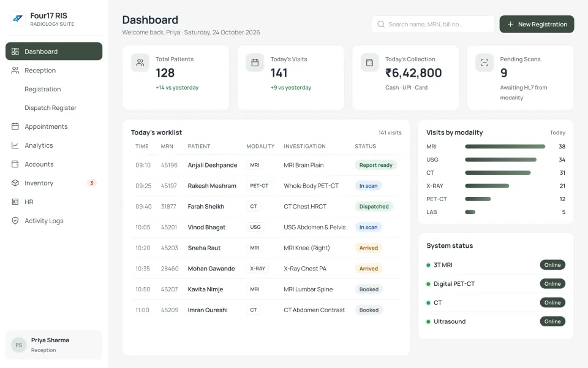Image resolution: width=588 pixels, height=368 pixels.
Task: Click the ₹6,42,800 collection amount
Action: point(413,73)
